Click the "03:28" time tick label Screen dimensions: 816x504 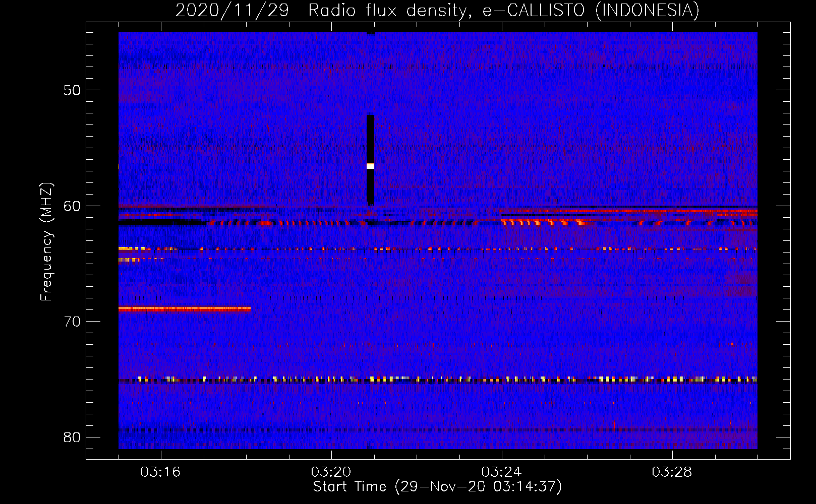(x=672, y=472)
